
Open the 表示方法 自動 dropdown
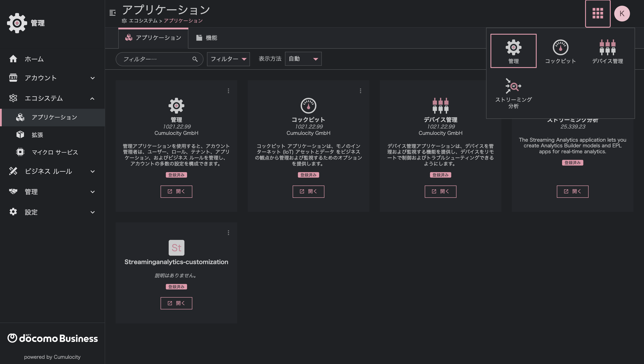click(x=303, y=59)
